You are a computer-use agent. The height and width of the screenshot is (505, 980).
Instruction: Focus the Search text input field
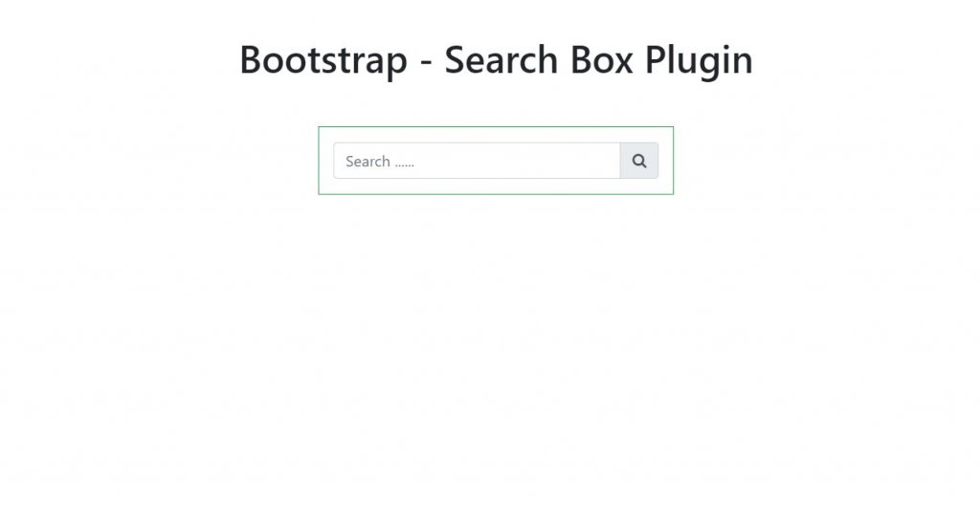click(x=477, y=161)
